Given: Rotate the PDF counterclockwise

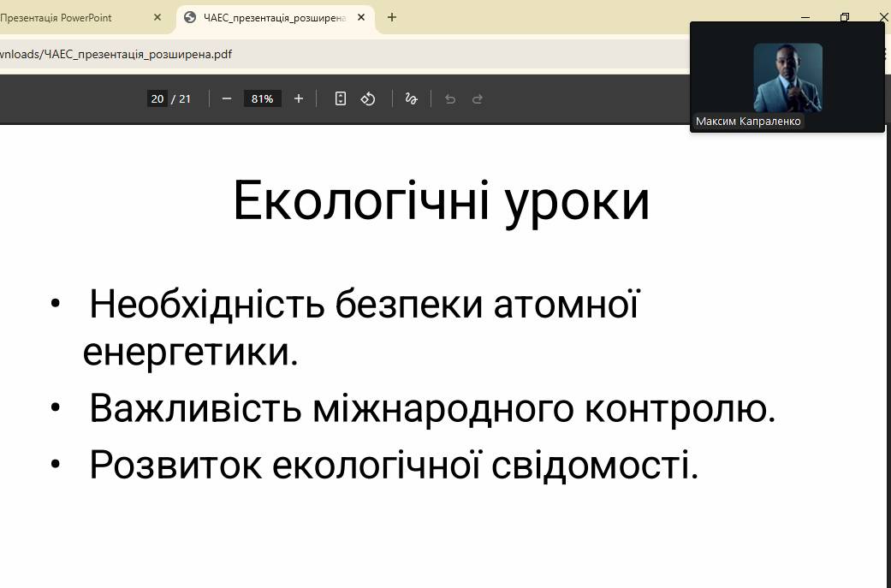Looking at the screenshot, I should click(x=368, y=98).
